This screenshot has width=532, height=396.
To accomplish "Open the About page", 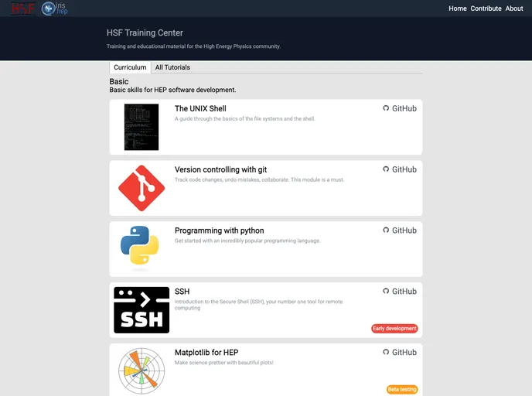I will coord(514,9).
